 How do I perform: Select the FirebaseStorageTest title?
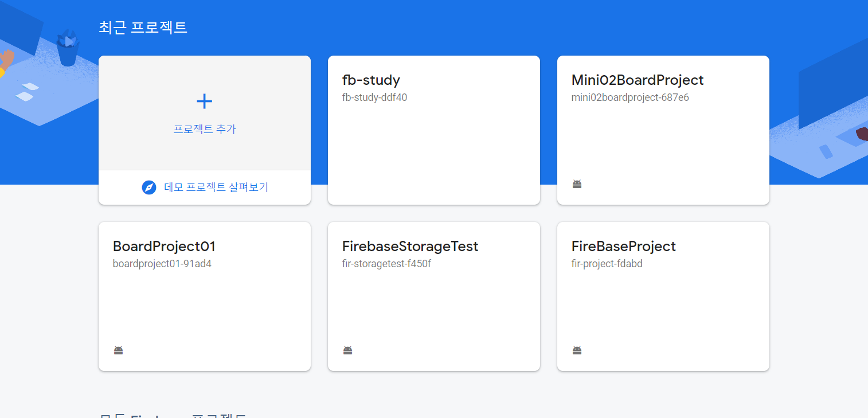pyautogui.click(x=410, y=247)
